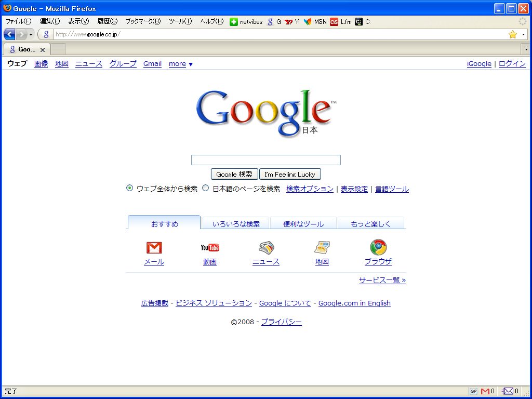Image resolution: width=532 pixels, height=399 pixels.
Task: Open the 広告掲載 link
Action: point(155,303)
